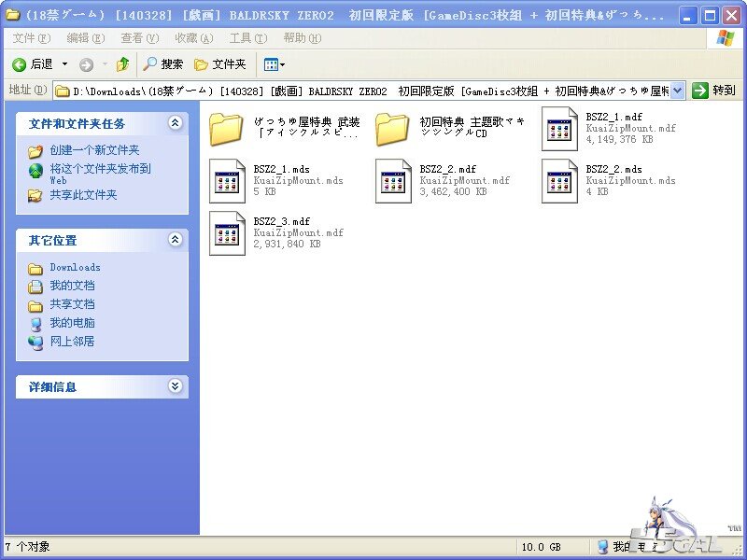Toggle the Folders (文件夹) pane button
This screenshot has height=560, width=747.
click(220, 63)
